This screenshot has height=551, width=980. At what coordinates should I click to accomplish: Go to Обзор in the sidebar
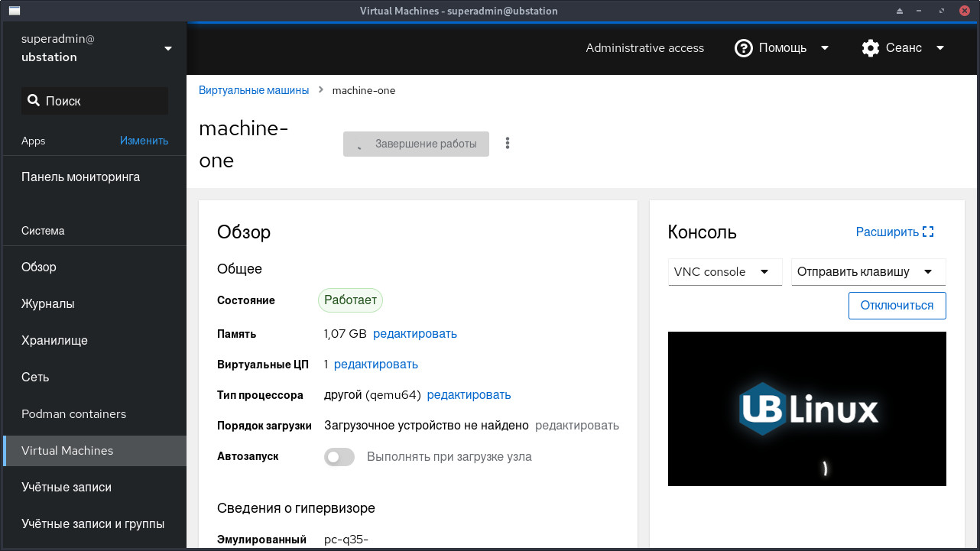(95, 267)
